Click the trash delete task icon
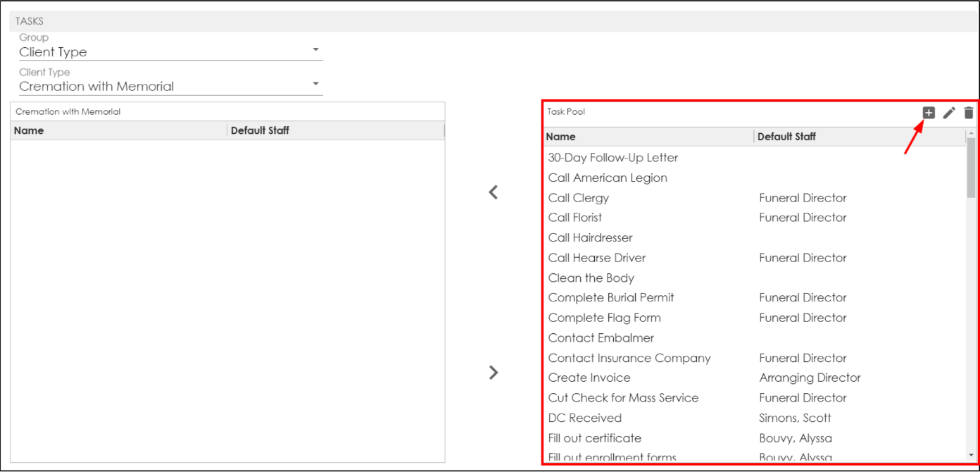 click(969, 113)
